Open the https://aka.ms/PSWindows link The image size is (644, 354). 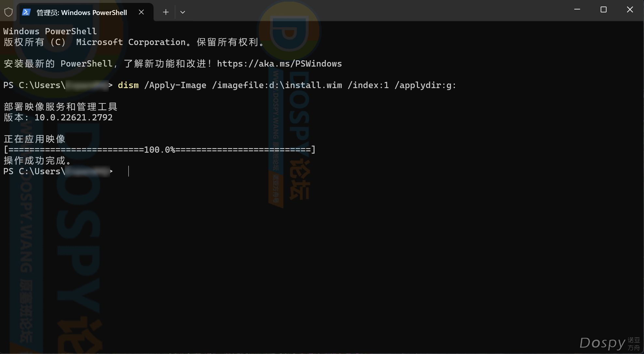tap(279, 64)
